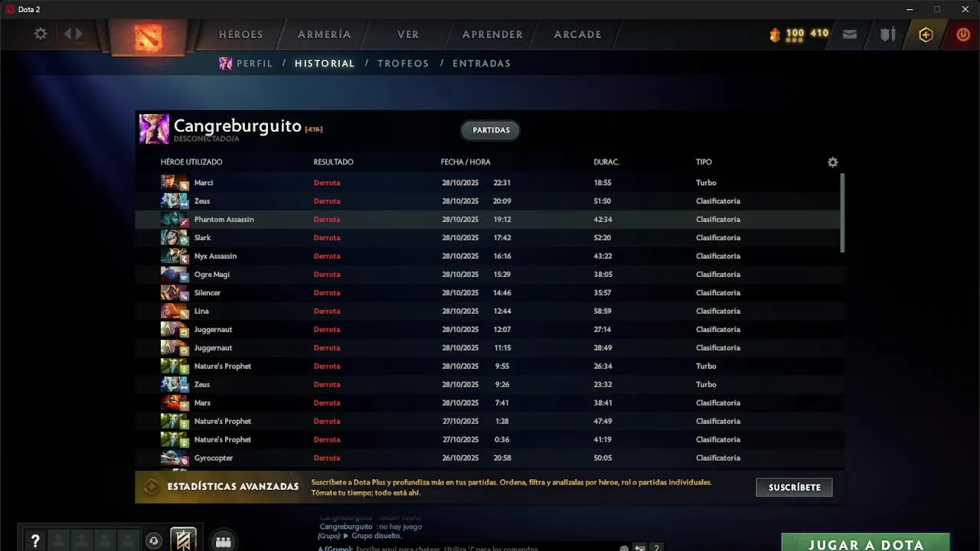The width and height of the screenshot is (980, 551).
Task: Click the chat help question mark icon
Action: click(656, 548)
